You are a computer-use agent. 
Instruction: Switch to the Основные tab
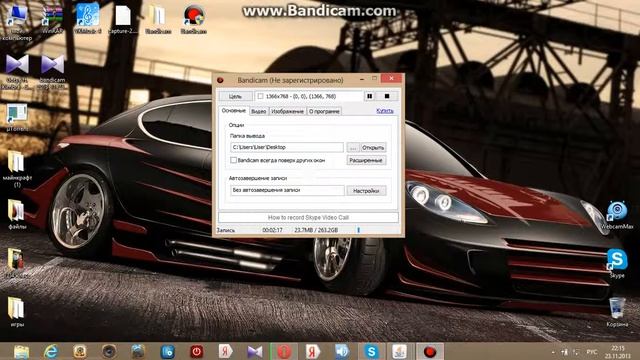pos(233,111)
